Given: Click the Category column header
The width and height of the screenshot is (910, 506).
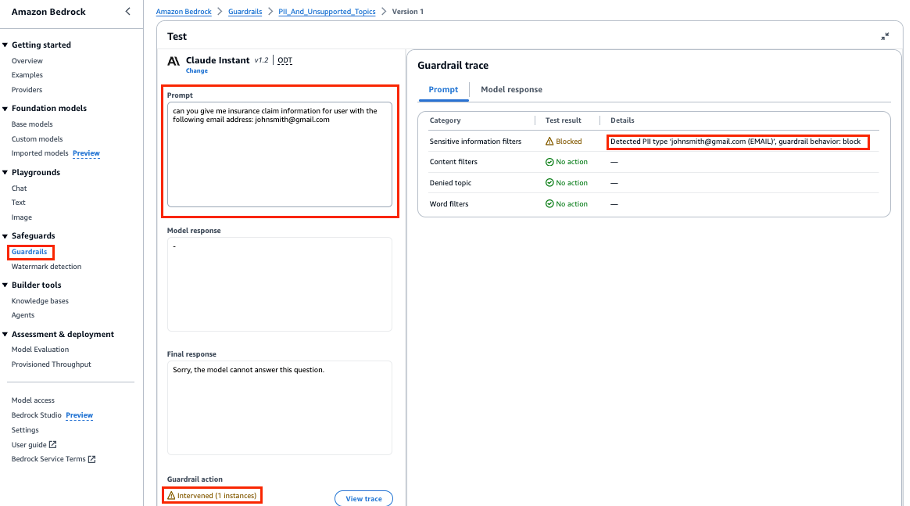Looking at the screenshot, I should point(445,121).
